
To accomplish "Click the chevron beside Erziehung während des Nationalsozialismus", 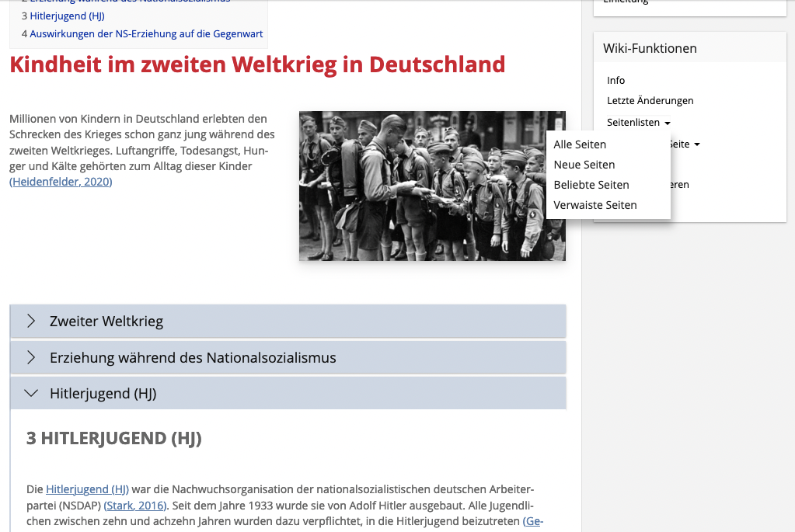I will pos(31,357).
